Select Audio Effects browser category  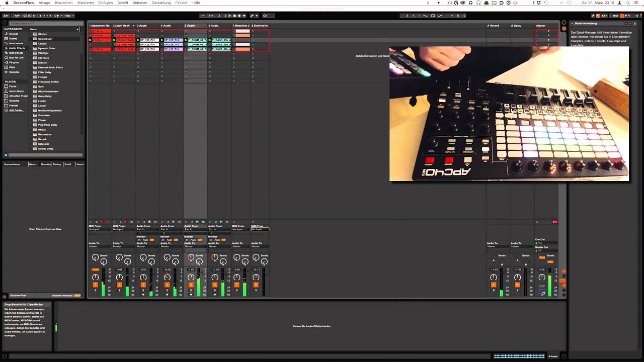pos(17,48)
